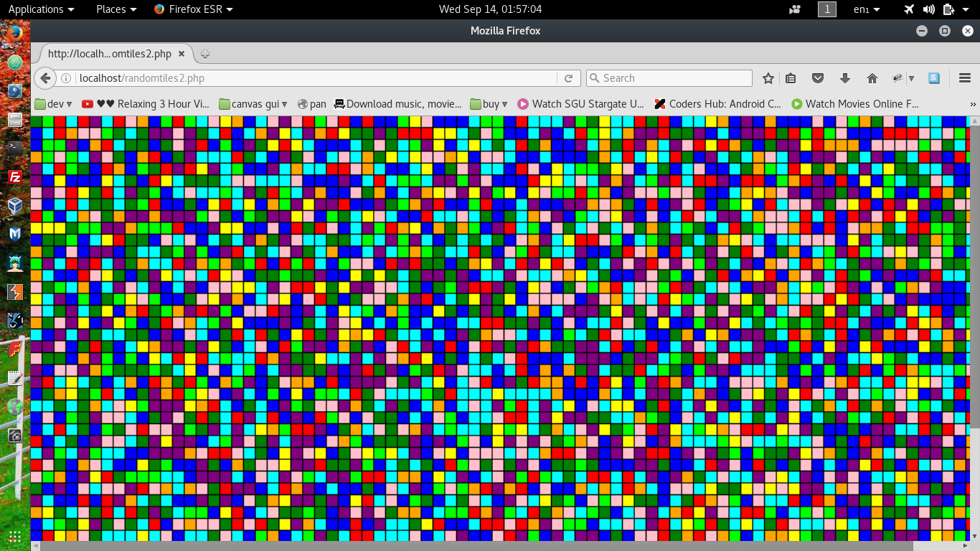The image size is (980, 551).
Task: Click the Search box
Action: [669, 78]
